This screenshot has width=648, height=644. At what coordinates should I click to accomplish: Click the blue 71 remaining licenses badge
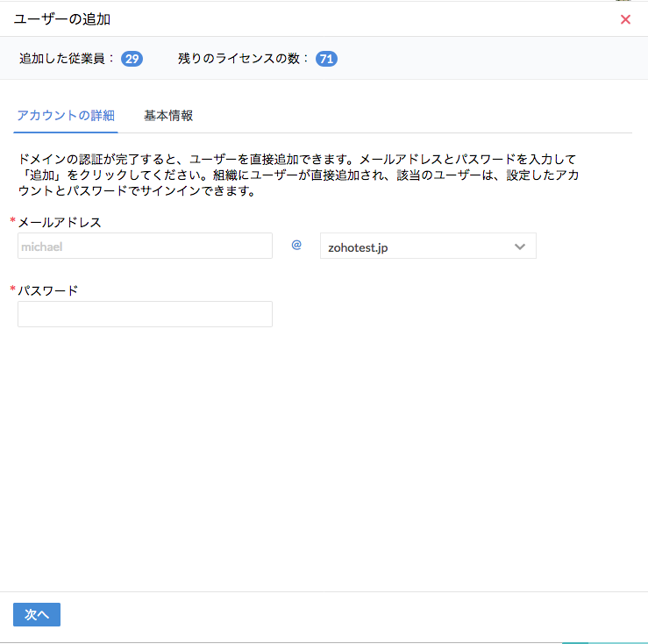[326, 59]
